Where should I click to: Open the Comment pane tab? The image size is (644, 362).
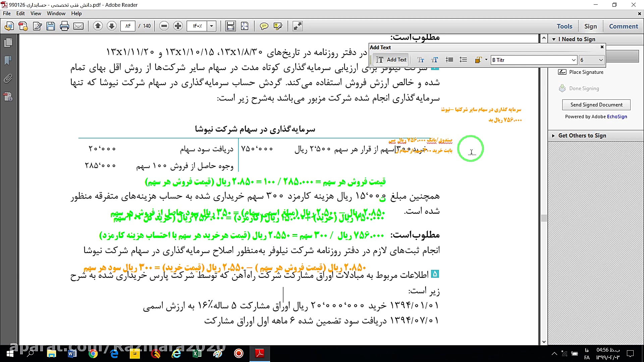pyautogui.click(x=623, y=26)
